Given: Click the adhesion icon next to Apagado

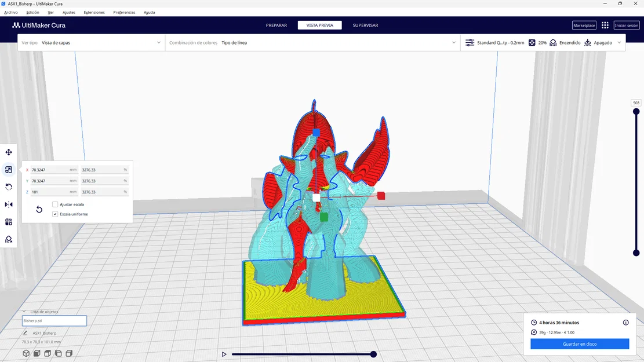Looking at the screenshot, I should pos(587,42).
